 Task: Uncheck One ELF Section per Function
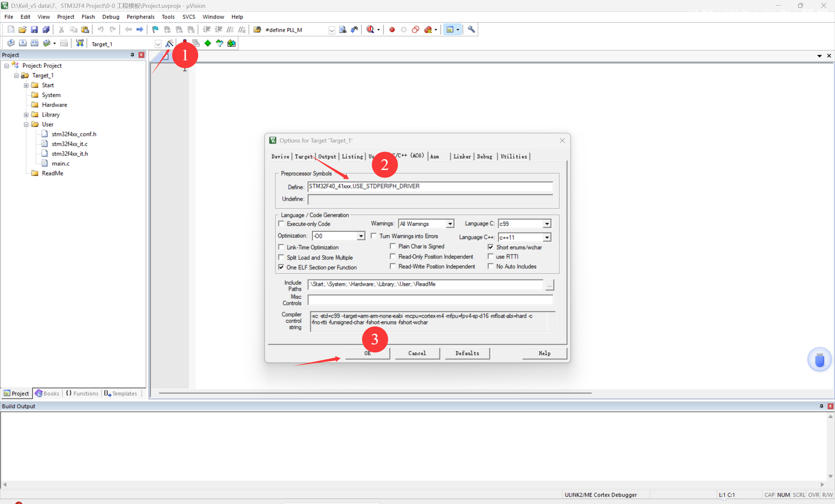[x=281, y=267]
